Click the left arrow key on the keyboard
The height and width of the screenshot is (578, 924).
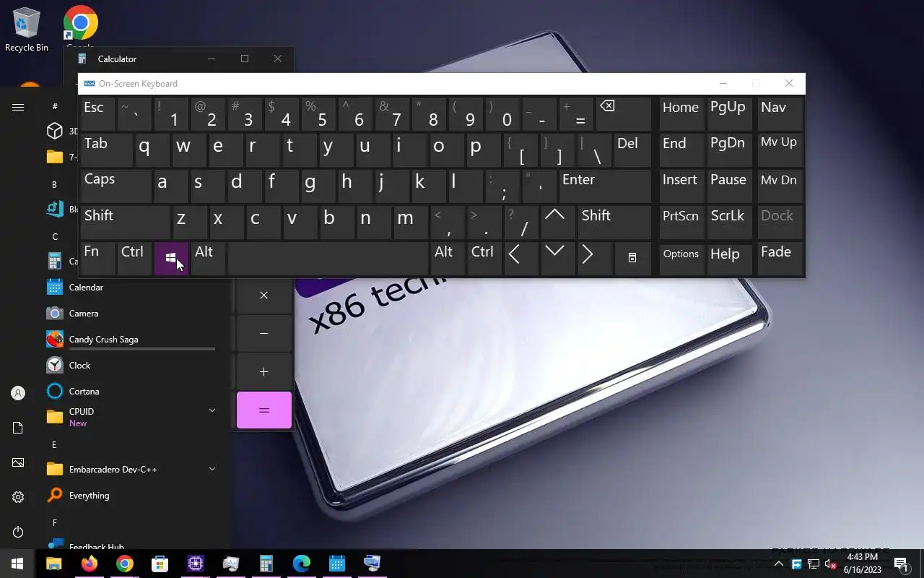tap(520, 258)
